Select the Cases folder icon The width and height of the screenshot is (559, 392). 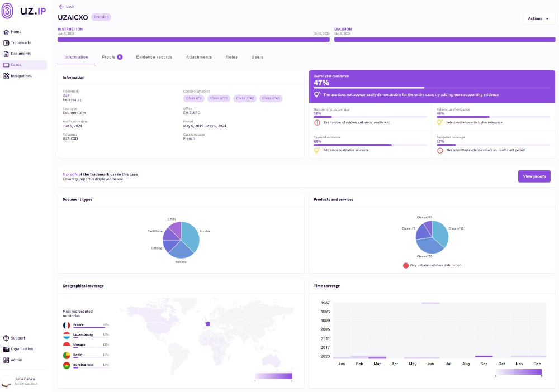pyautogui.click(x=6, y=65)
